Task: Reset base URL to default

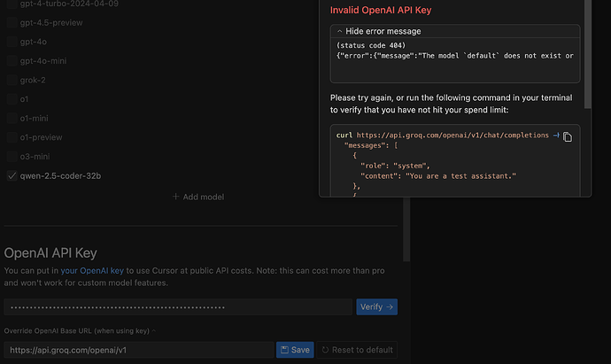Action: point(359,350)
